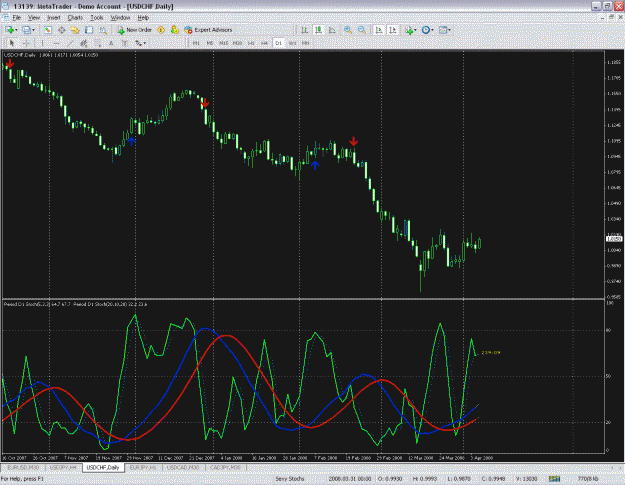The image size is (625, 485).
Task: Click the connection status bars indicator
Action: pos(554,479)
